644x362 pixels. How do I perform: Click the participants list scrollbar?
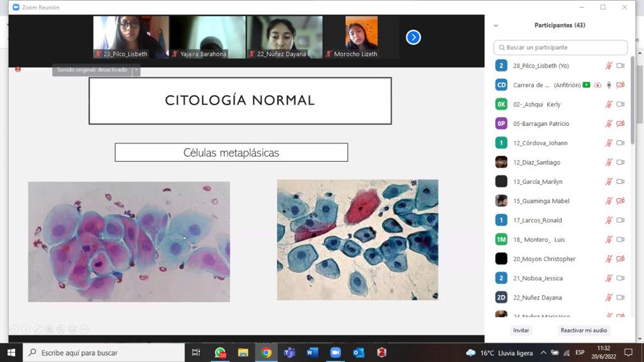coord(632,101)
